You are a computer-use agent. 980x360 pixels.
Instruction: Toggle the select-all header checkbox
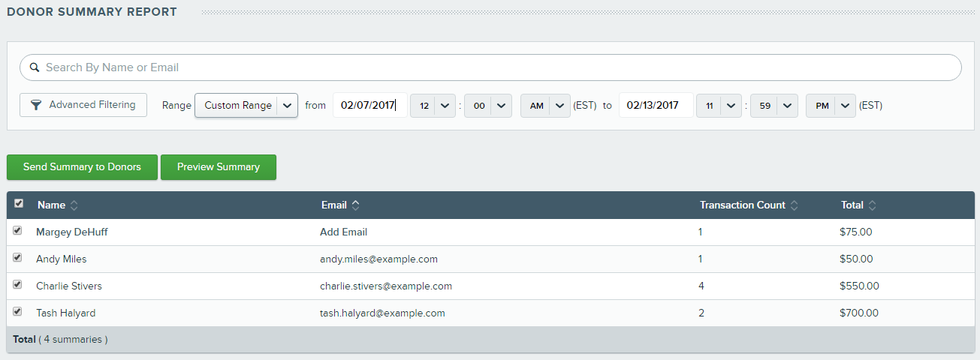click(x=19, y=203)
